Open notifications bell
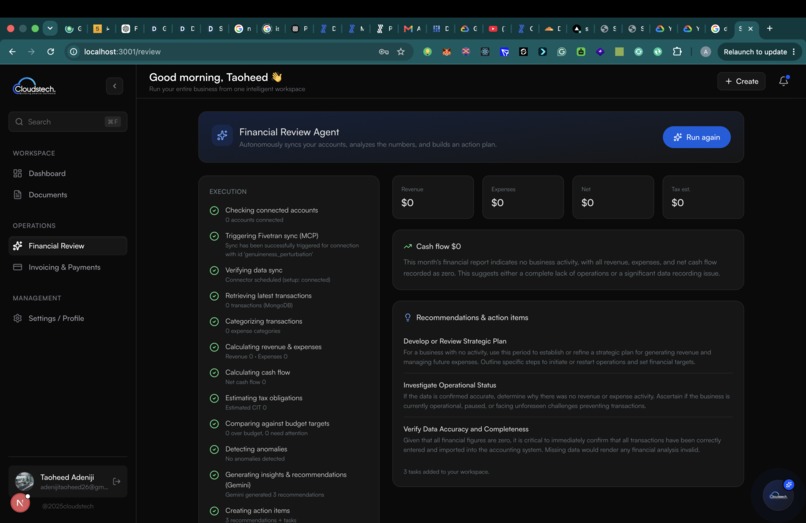Image resolution: width=806 pixels, height=523 pixels. click(x=783, y=81)
